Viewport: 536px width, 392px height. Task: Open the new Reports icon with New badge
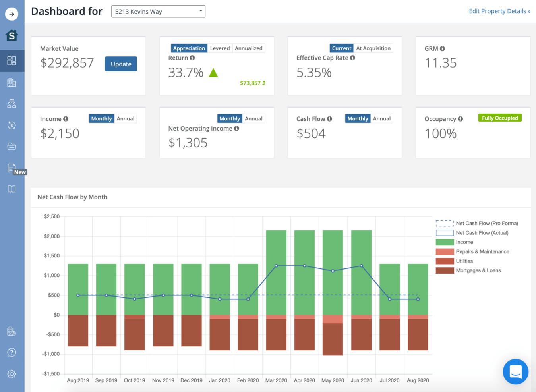click(12, 168)
